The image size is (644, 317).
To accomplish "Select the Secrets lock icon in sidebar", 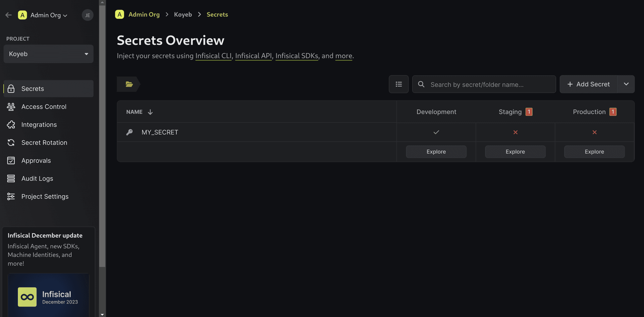I will (11, 88).
